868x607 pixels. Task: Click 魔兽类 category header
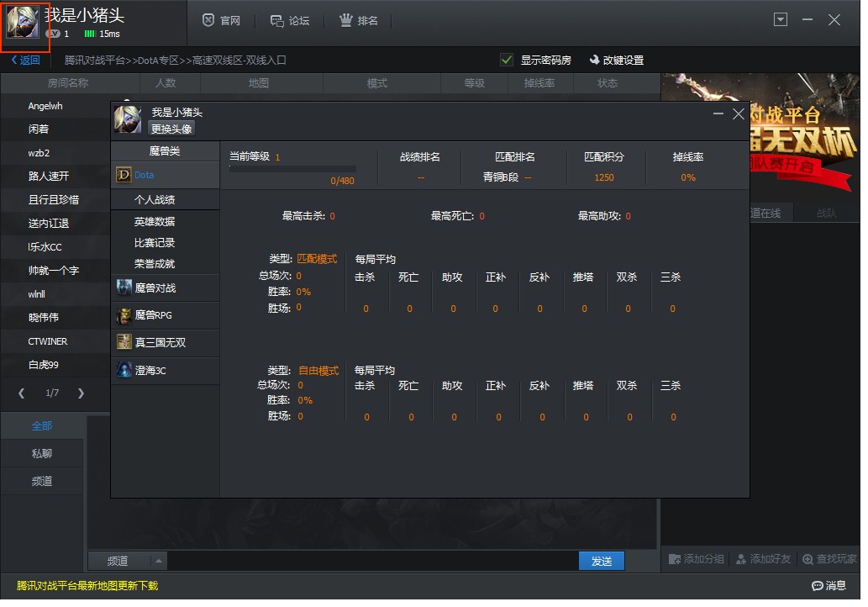pos(165,150)
